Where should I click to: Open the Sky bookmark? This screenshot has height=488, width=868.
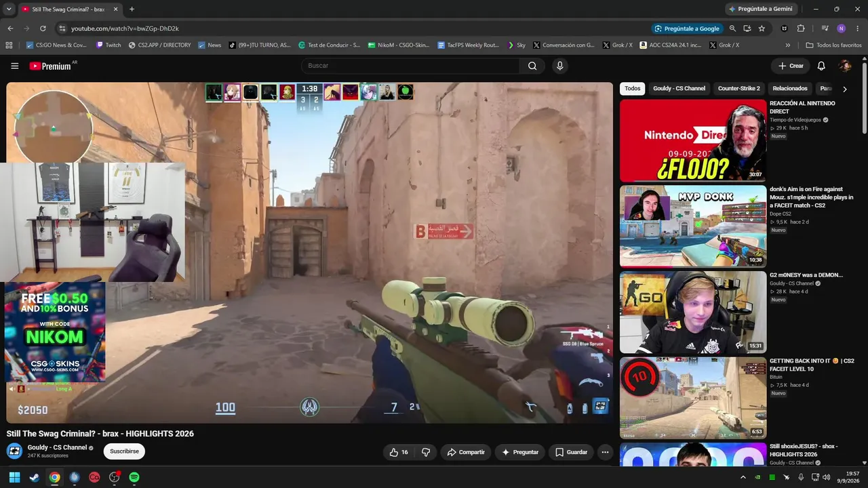pos(516,45)
